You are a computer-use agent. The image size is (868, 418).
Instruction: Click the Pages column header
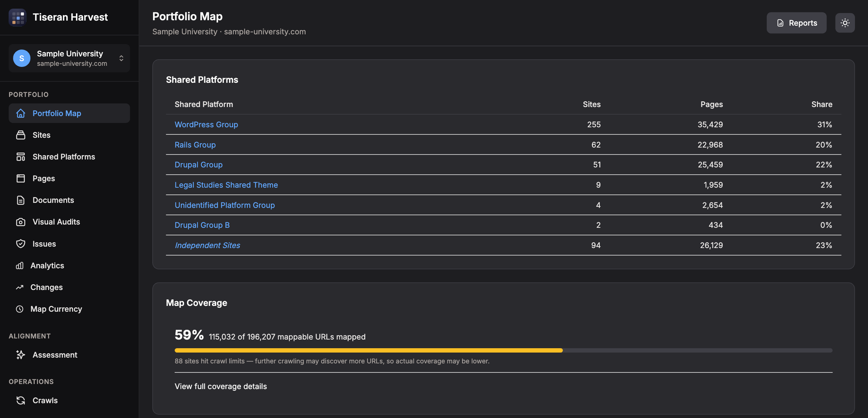(x=711, y=104)
